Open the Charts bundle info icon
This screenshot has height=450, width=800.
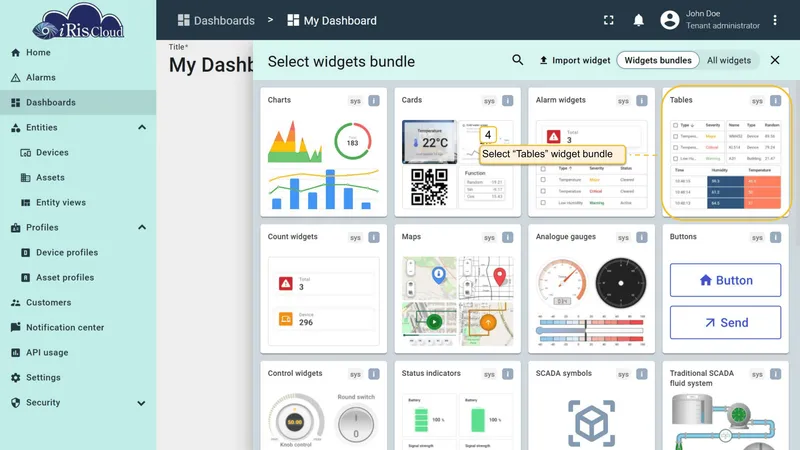pyautogui.click(x=374, y=101)
